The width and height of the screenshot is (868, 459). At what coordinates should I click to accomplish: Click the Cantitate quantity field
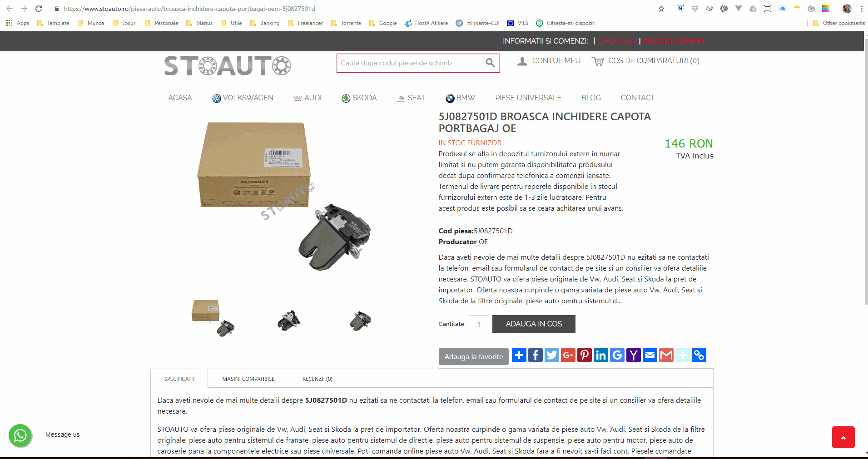coord(479,324)
